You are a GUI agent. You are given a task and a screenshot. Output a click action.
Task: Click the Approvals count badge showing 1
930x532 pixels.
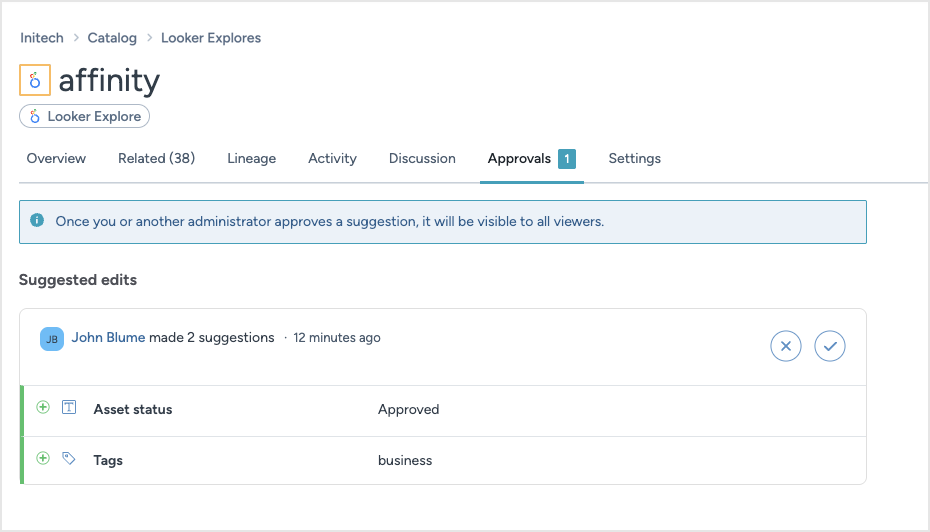click(x=567, y=158)
